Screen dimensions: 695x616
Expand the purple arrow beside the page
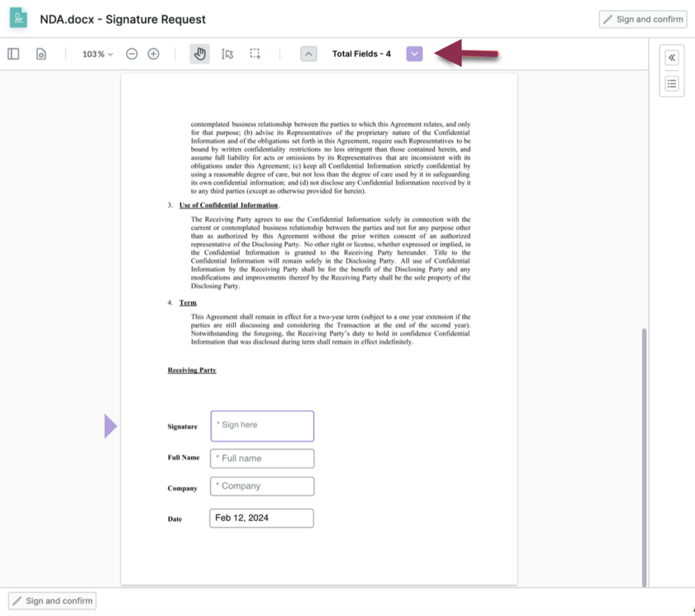tap(111, 425)
